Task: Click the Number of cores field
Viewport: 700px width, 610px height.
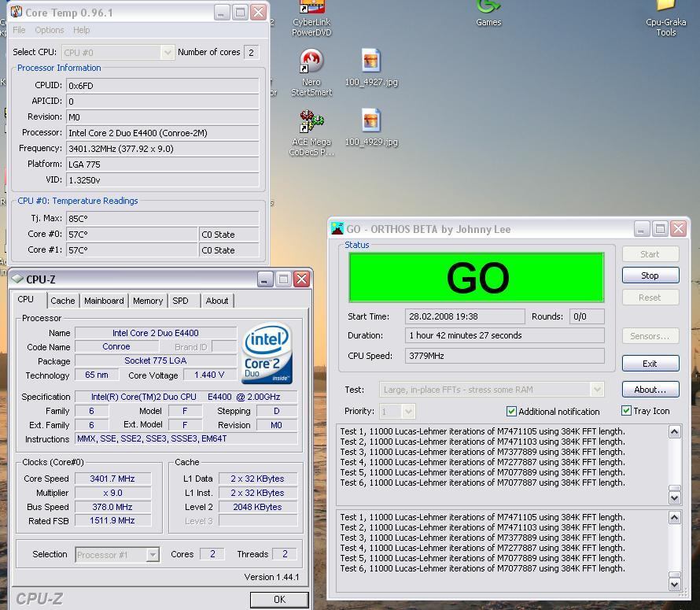Action: point(252,52)
